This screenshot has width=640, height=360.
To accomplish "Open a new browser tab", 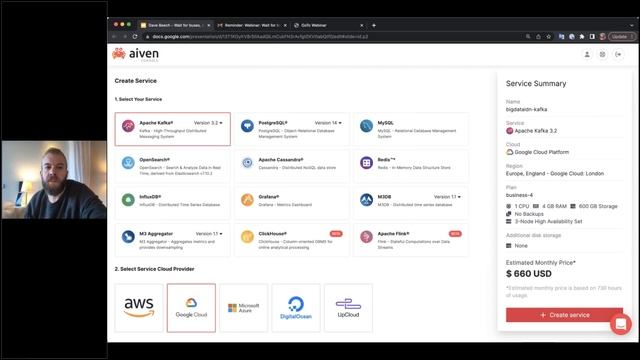I will click(x=373, y=25).
